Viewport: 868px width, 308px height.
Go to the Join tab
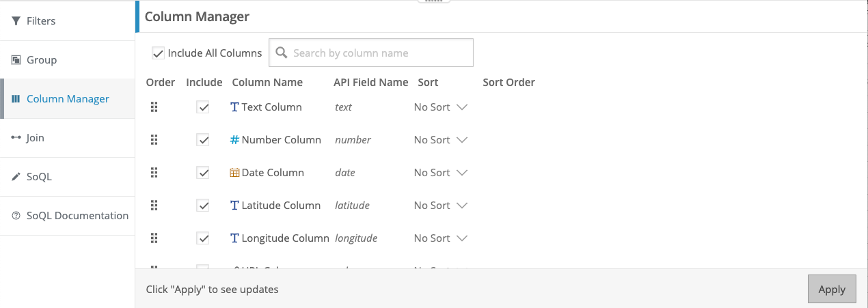[68, 138]
